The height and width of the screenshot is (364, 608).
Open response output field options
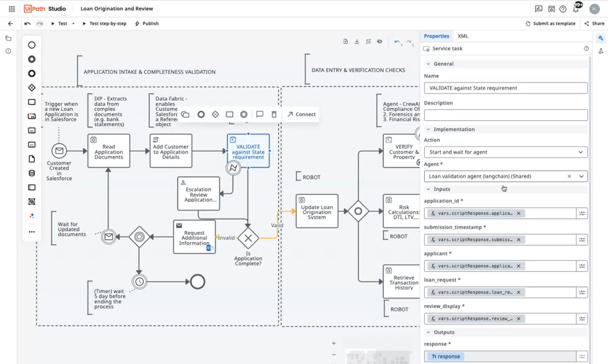coord(582,356)
